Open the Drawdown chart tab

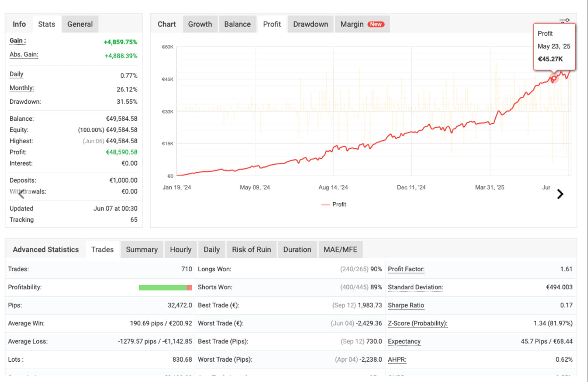pyautogui.click(x=310, y=24)
